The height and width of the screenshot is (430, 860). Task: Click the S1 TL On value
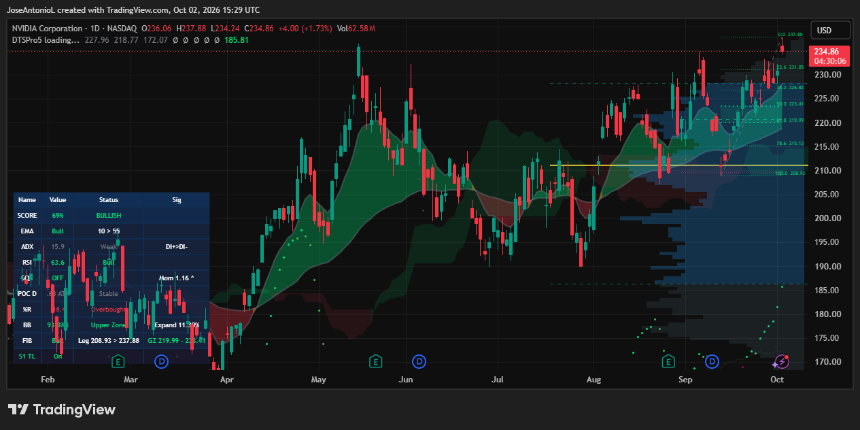(58, 356)
